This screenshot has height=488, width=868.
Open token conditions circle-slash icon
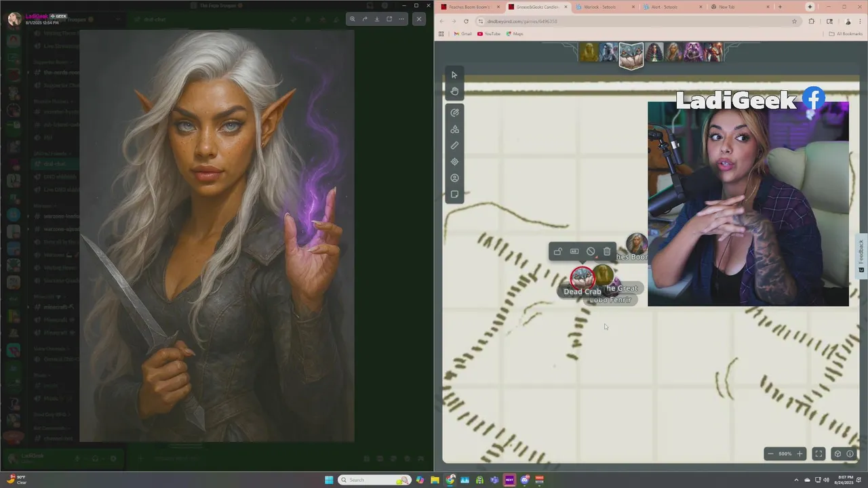point(591,251)
